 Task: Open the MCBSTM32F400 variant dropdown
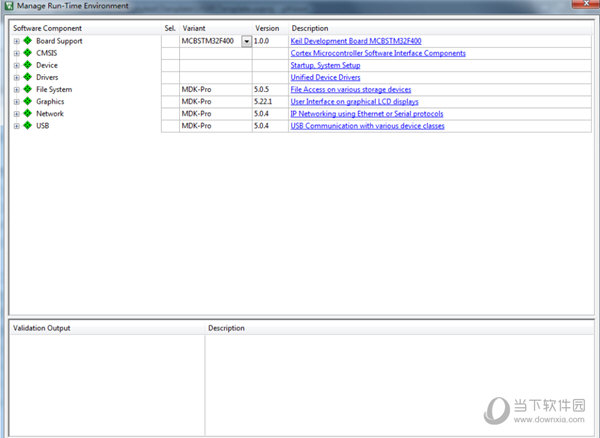(246, 41)
